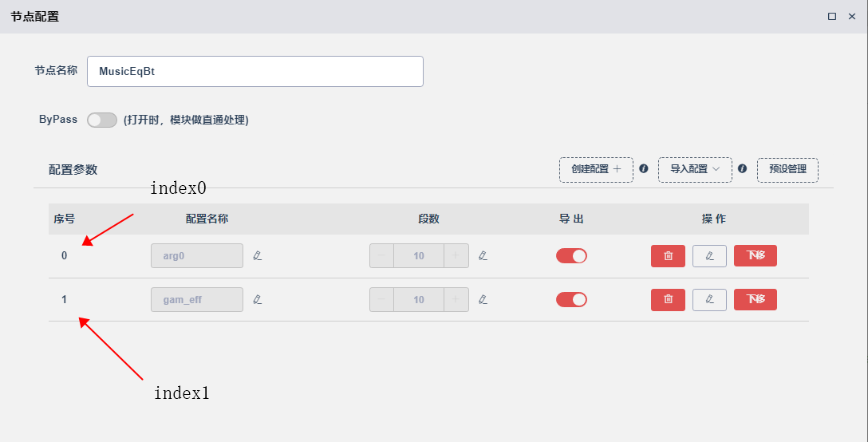Viewport: 868px width, 442px height.
Task: Click 创建配置 button
Action: point(596,169)
